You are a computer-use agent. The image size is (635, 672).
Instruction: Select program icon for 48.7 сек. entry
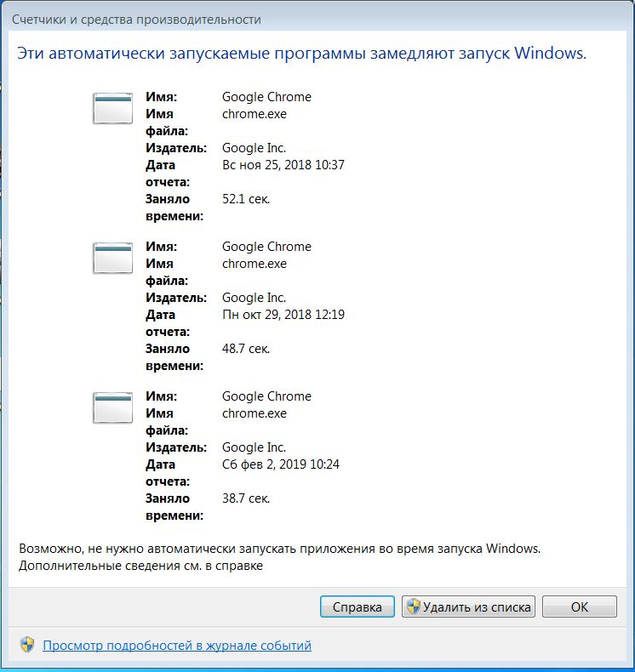coord(112,258)
